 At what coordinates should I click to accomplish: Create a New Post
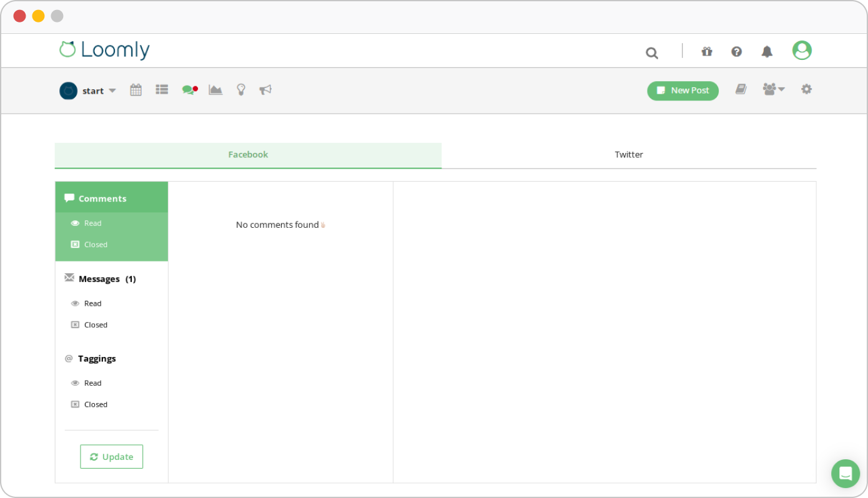pyautogui.click(x=683, y=90)
